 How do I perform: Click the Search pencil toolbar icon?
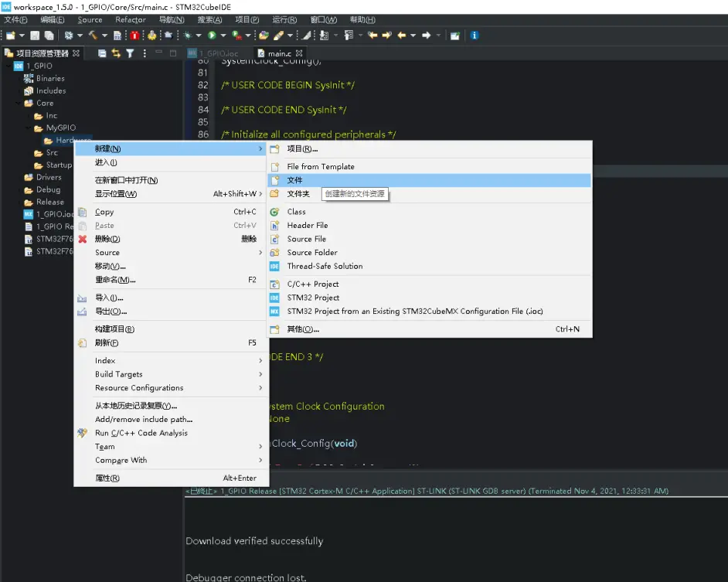278,36
